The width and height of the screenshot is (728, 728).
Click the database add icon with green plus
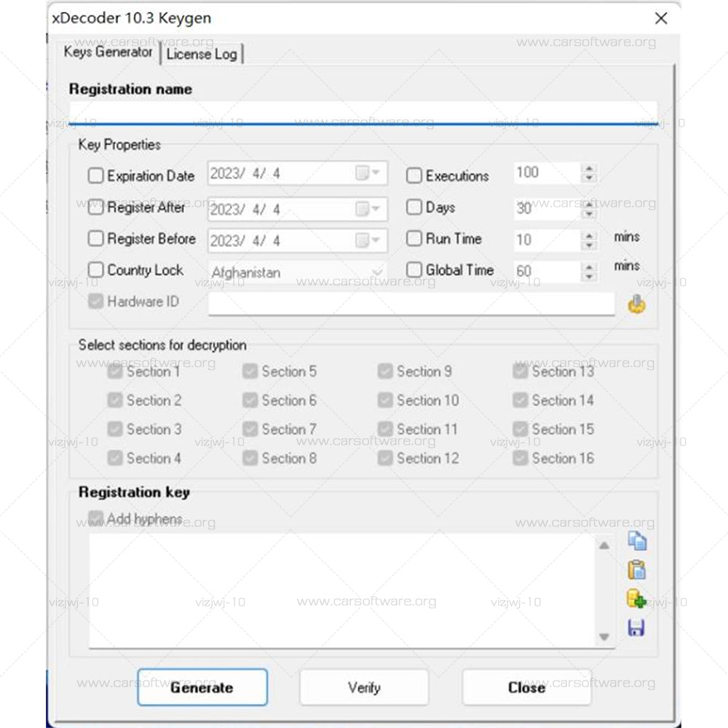pos(636,598)
